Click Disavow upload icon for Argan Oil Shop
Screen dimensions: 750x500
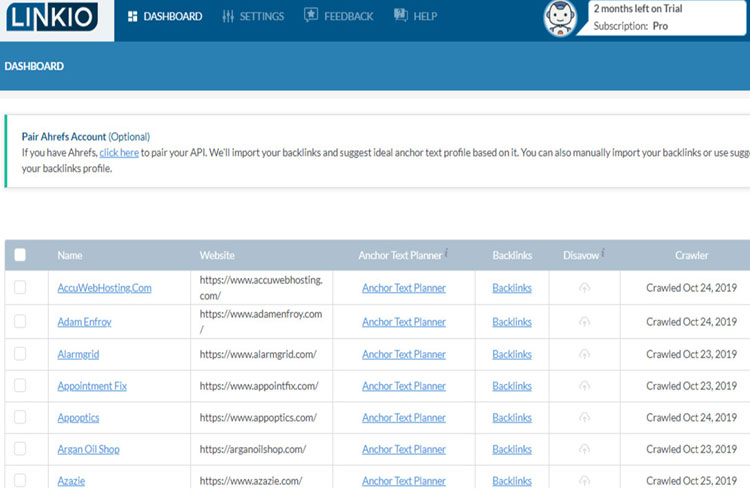585,449
